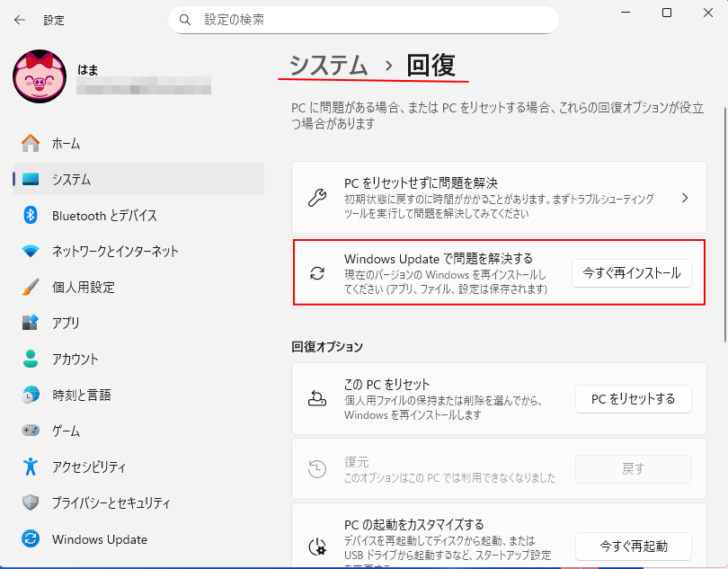Maximize the Settings window
The width and height of the screenshot is (728, 569).
pyautogui.click(x=667, y=13)
